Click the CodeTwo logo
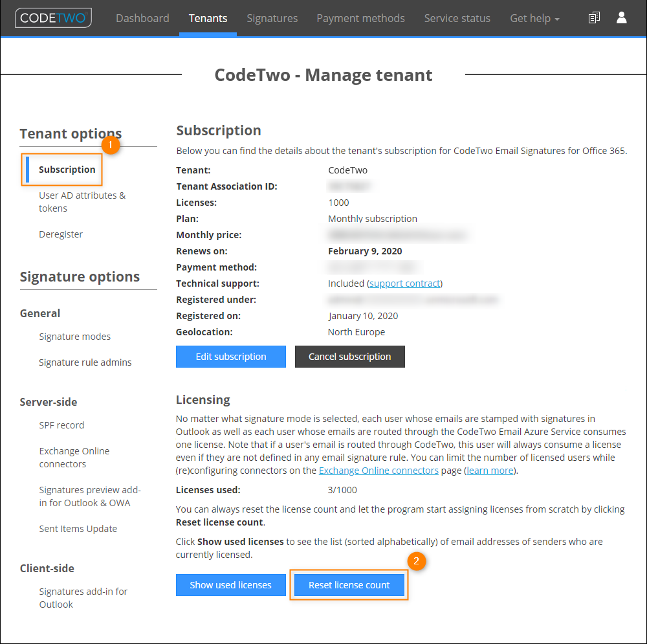The image size is (647, 644). (x=53, y=17)
